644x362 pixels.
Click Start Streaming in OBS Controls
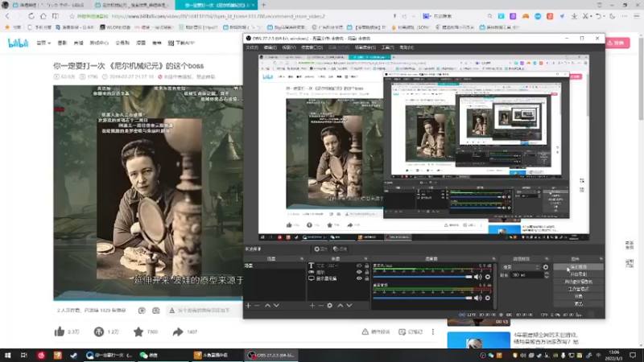(x=578, y=267)
